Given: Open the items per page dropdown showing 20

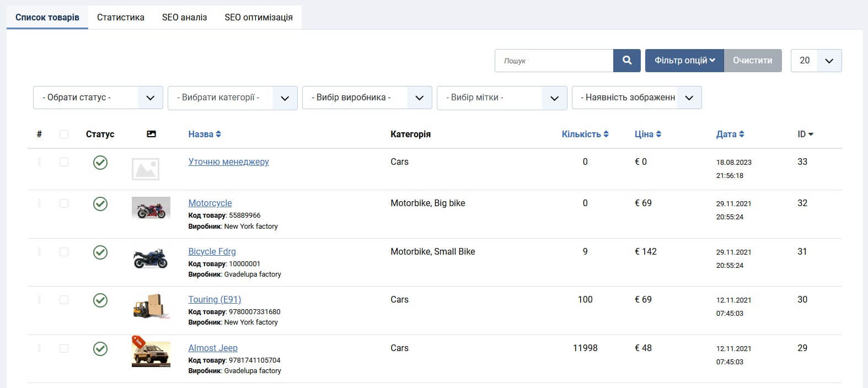Looking at the screenshot, I should click(816, 61).
